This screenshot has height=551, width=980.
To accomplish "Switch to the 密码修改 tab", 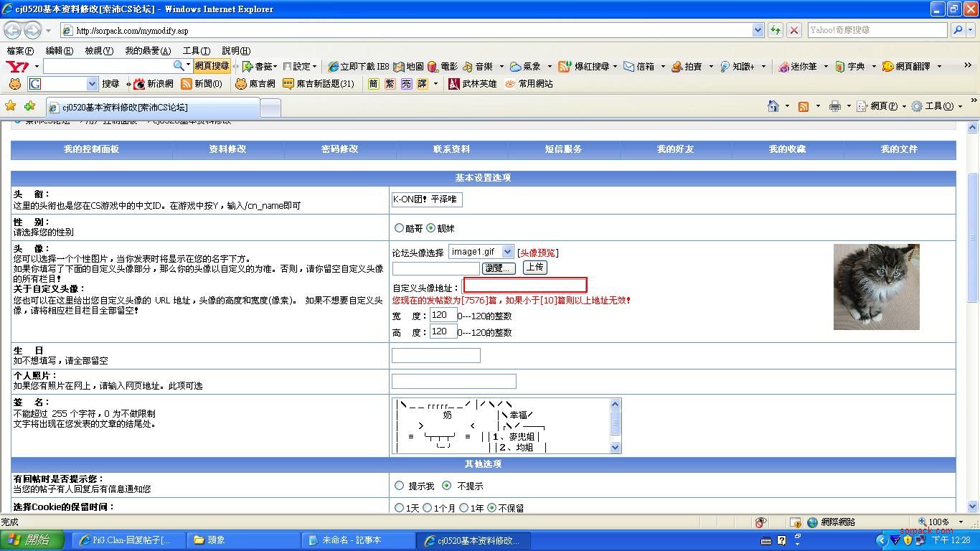I will point(339,149).
